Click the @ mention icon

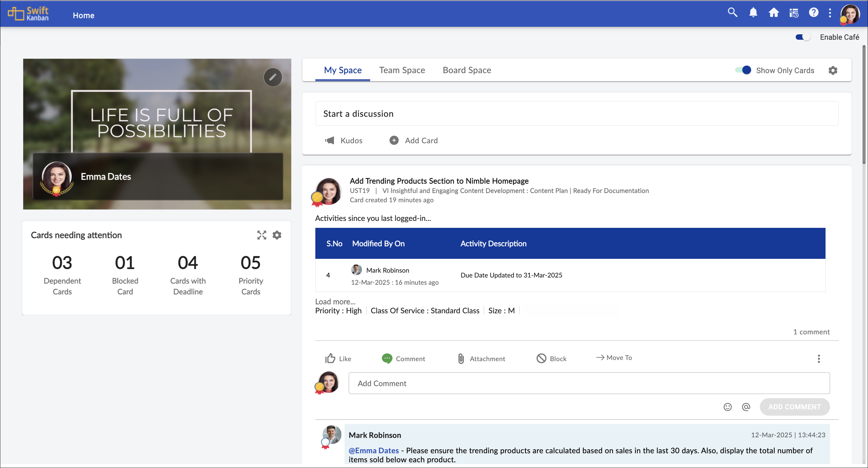[x=746, y=407]
